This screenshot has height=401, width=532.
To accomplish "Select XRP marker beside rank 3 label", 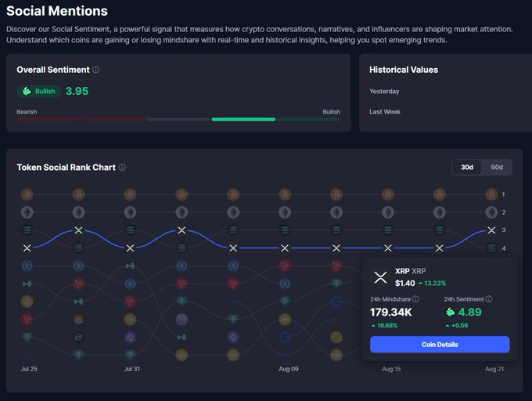I will click(491, 230).
